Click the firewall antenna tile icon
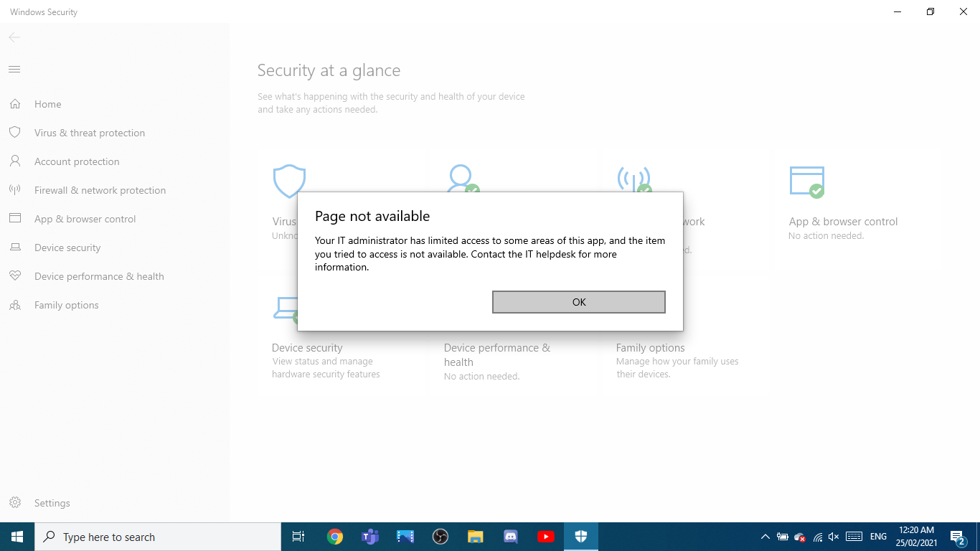Viewport: 980px width, 551px height. pos(634,179)
